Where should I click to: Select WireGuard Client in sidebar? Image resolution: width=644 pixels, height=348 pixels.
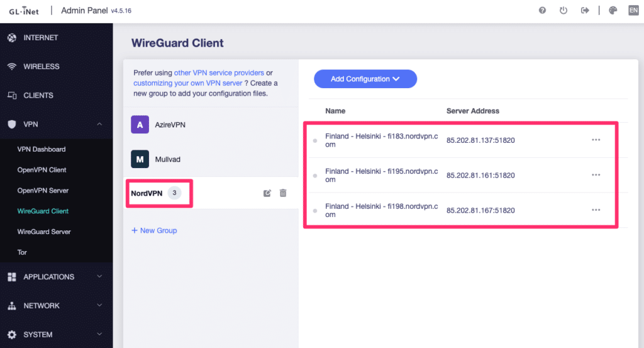tap(43, 211)
